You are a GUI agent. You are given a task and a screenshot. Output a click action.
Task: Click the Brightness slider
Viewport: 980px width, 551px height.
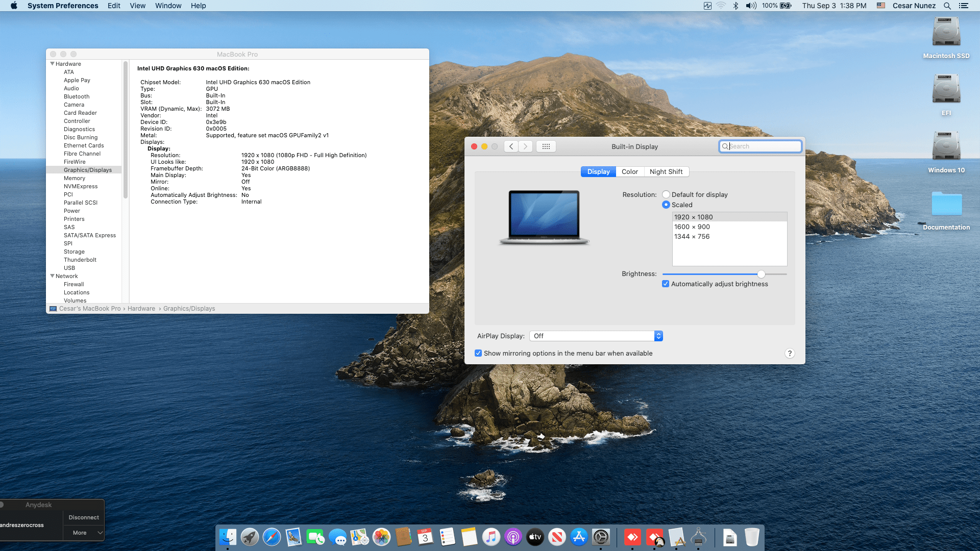click(x=724, y=274)
